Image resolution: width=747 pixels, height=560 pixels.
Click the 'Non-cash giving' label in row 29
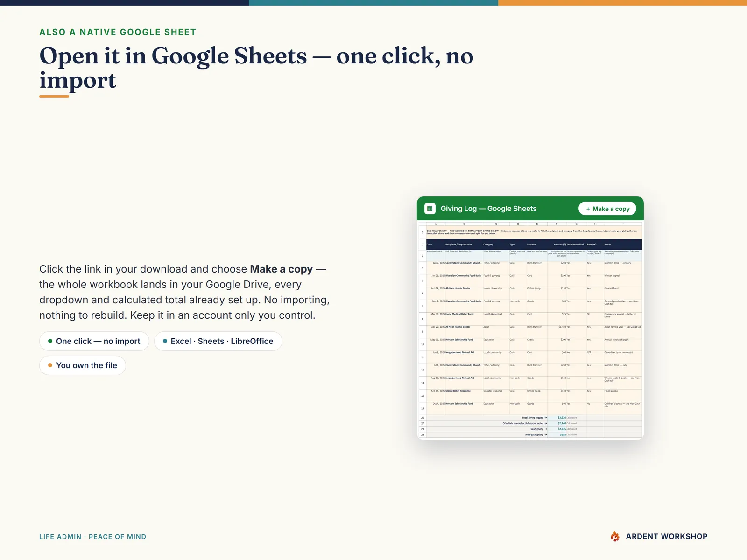click(536, 435)
